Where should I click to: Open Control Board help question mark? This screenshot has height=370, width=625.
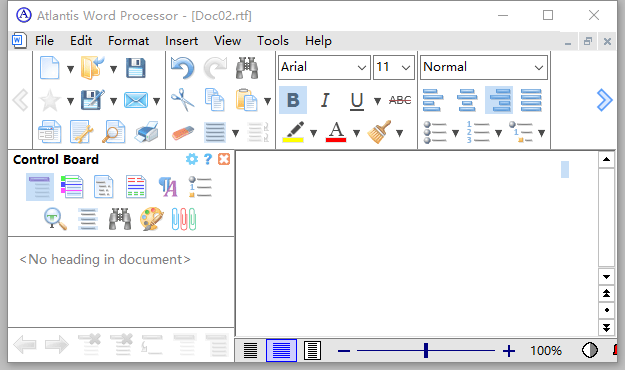coord(208,159)
